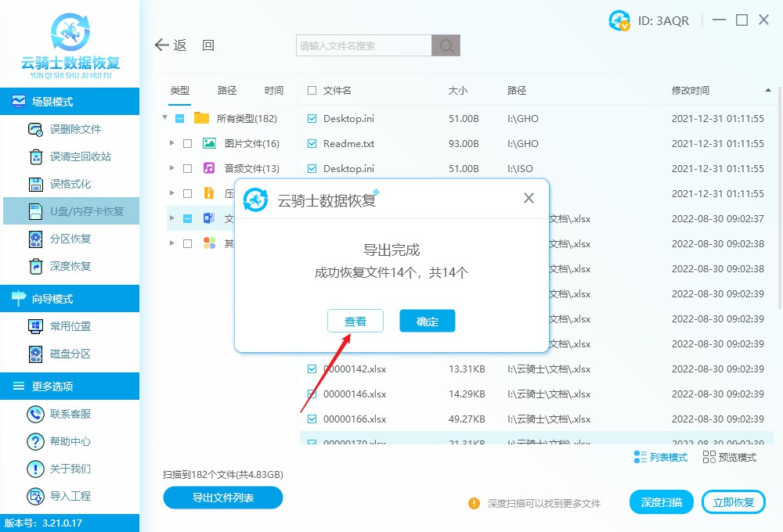Click the sort arrow in the 修改时间 column

768,90
